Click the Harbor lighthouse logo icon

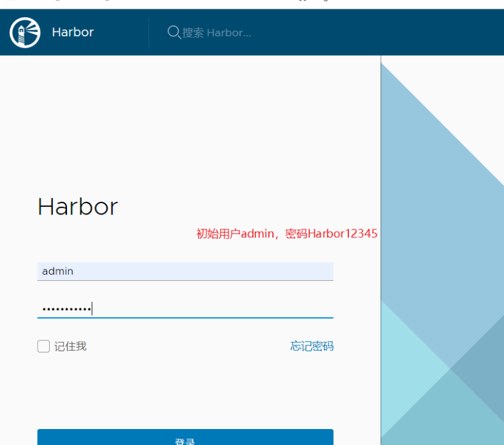point(25,33)
